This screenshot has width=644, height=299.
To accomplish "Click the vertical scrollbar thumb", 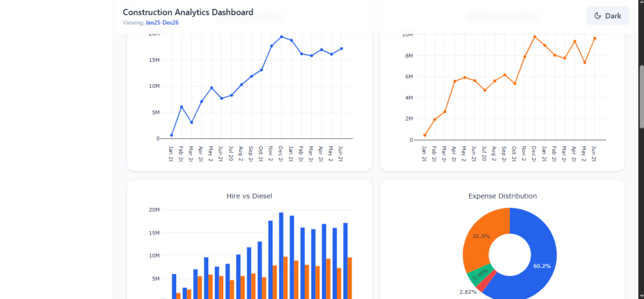I will point(642,97).
